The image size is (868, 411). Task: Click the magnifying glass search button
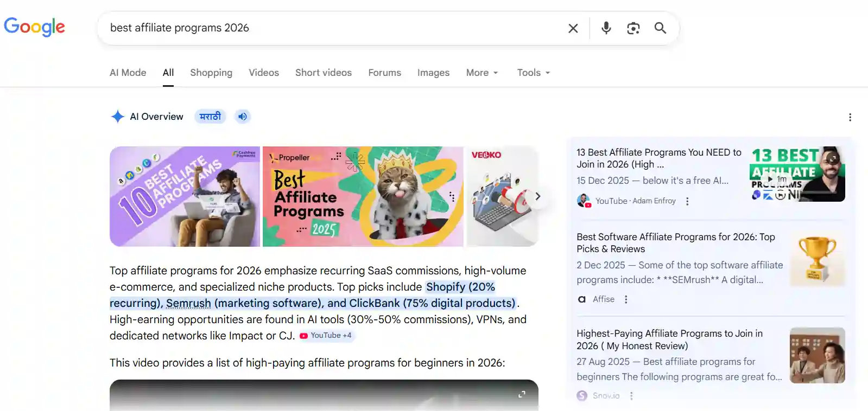pyautogui.click(x=660, y=28)
